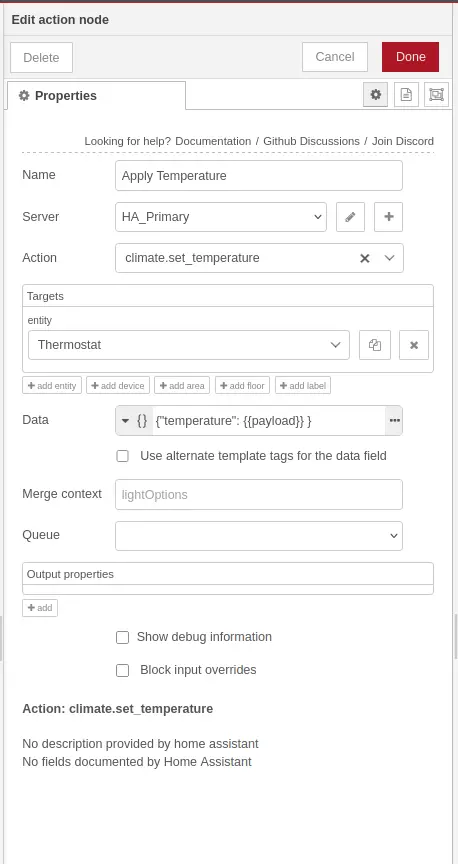Add an output property
The height and width of the screenshot is (864, 458).
point(40,608)
